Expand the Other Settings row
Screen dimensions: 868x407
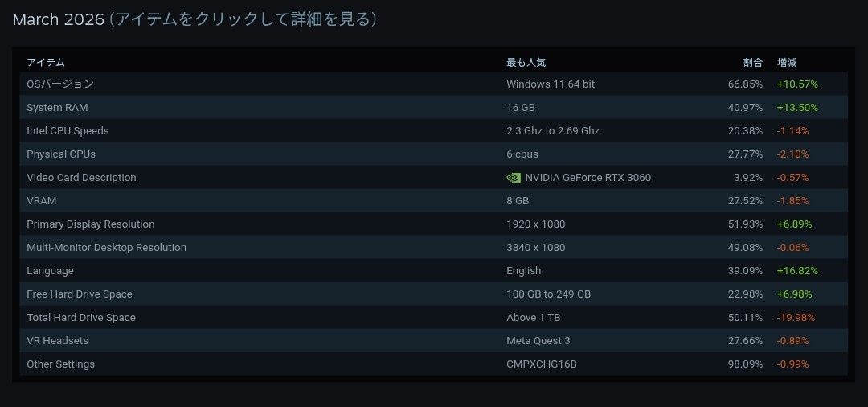60,364
